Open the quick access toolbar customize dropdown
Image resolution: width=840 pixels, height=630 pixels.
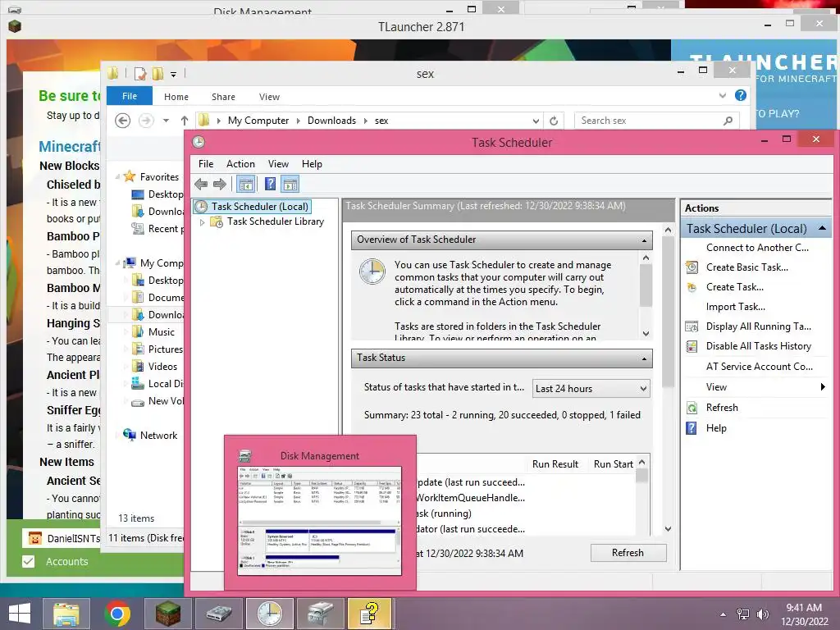tap(173, 75)
